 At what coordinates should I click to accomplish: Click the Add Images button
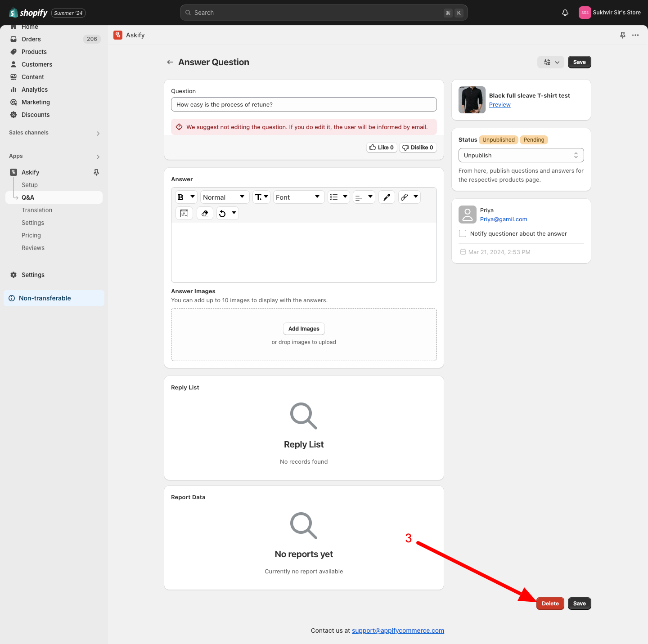tap(304, 329)
